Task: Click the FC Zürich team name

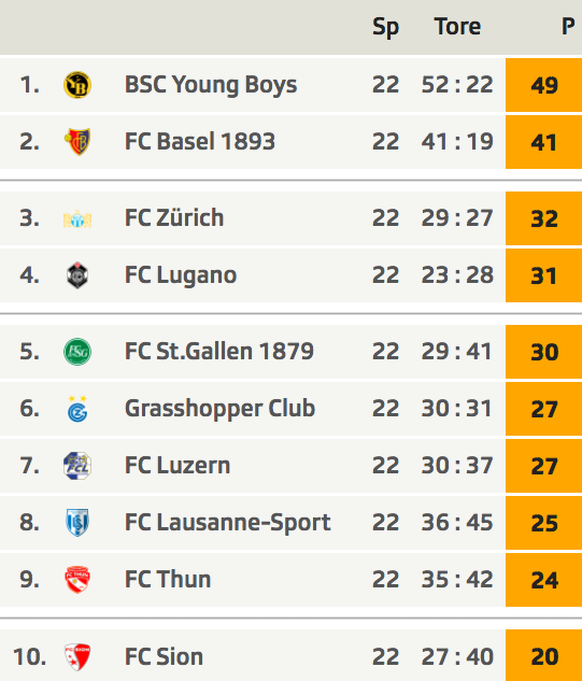Action: [174, 218]
